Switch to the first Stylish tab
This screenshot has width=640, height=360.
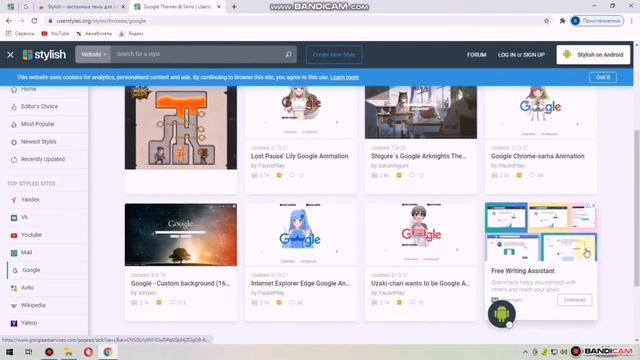81,7
